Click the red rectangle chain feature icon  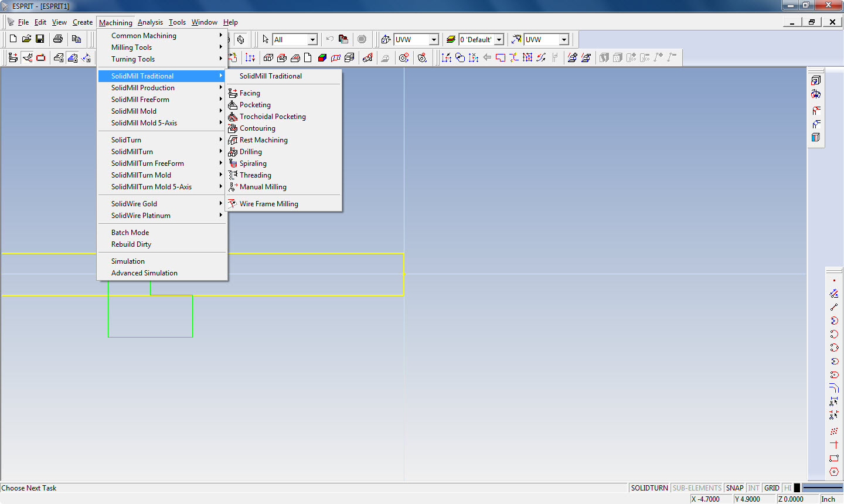[x=501, y=57]
